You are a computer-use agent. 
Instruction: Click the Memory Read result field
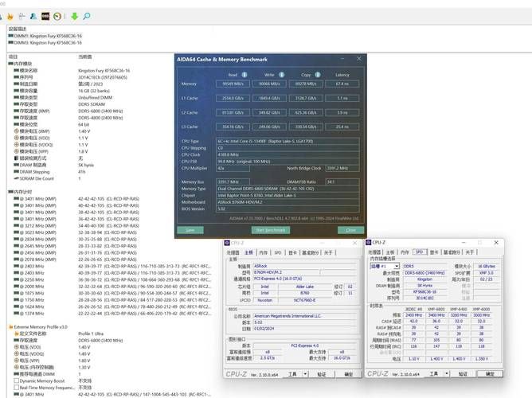click(233, 84)
